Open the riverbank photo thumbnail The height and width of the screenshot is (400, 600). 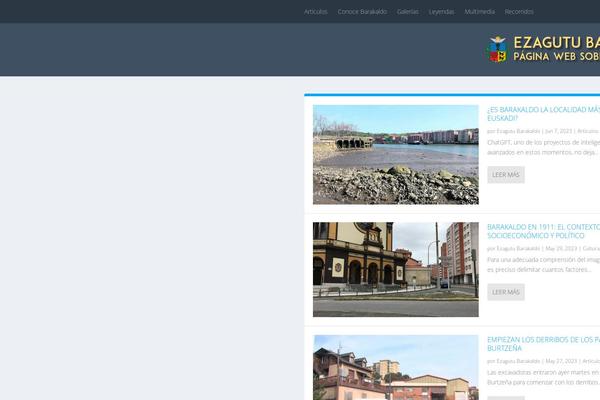click(396, 155)
